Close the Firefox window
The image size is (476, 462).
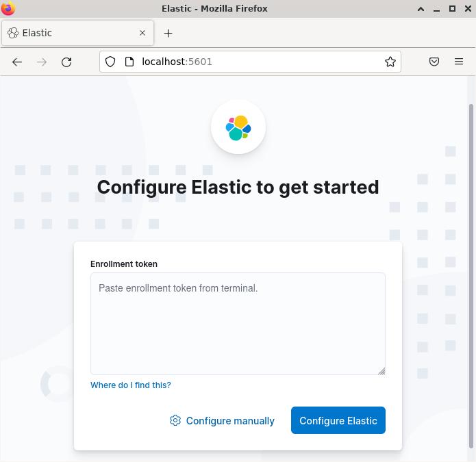(468, 8)
